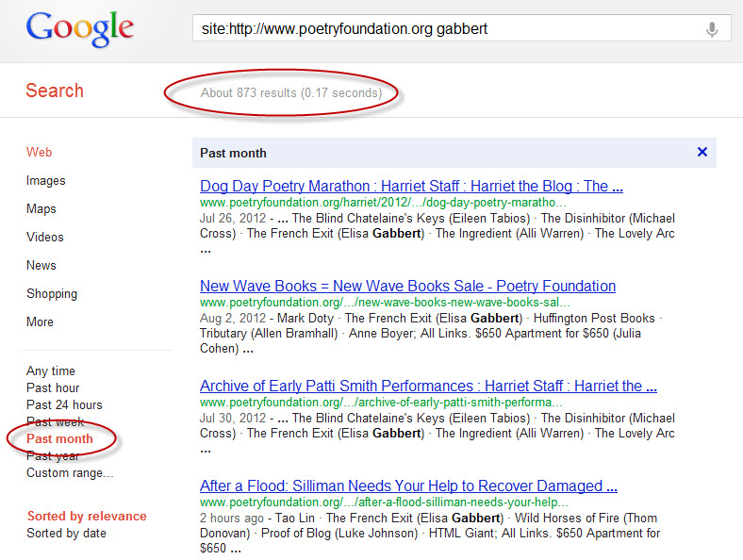Choose Sorted by relevance
The width and height of the screenshot is (743, 560).
pyautogui.click(x=87, y=516)
